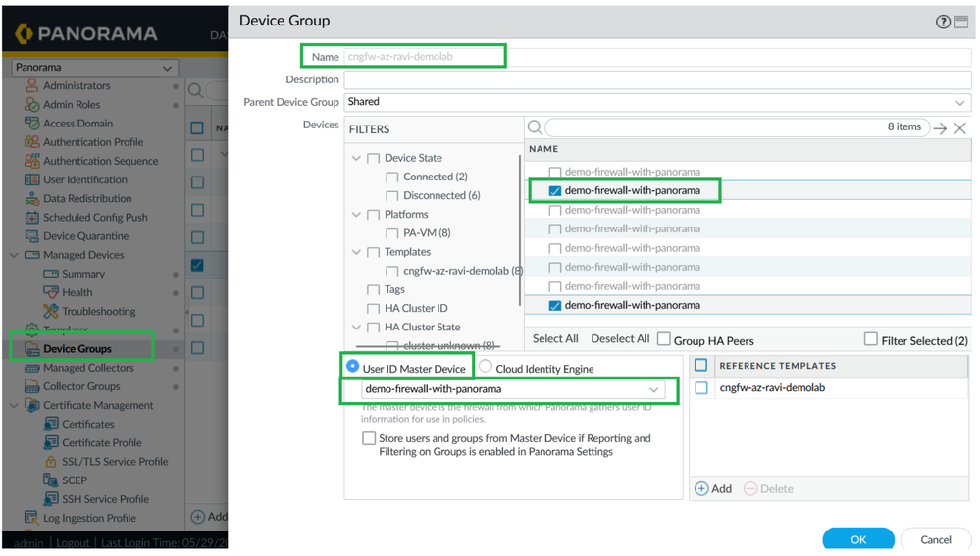980x556 pixels.
Task: Collapse Certificate Management tree node
Action: (x=14, y=405)
